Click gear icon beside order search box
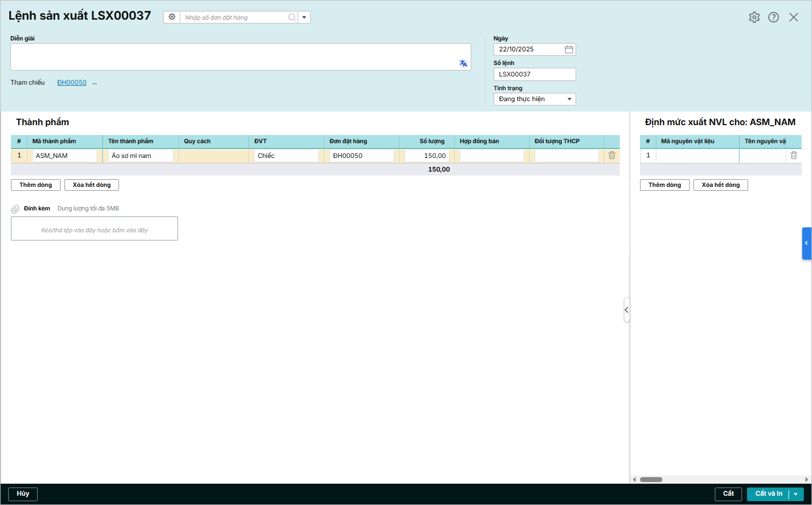Image resolution: width=812 pixels, height=505 pixels. (x=172, y=17)
